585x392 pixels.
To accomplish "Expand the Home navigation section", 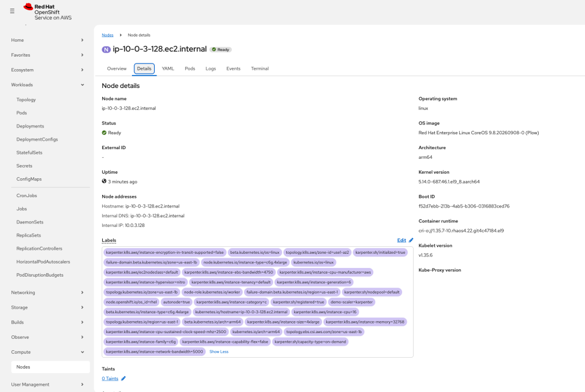I will pos(47,40).
